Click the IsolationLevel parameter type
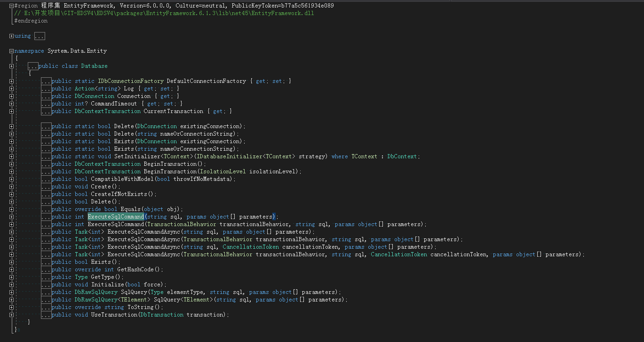The width and height of the screenshot is (644, 342). (x=223, y=171)
